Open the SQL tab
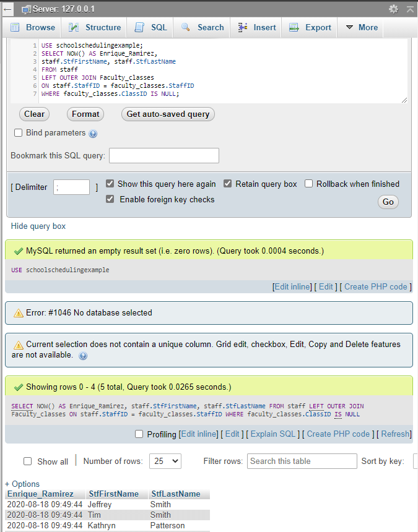 tap(150, 27)
